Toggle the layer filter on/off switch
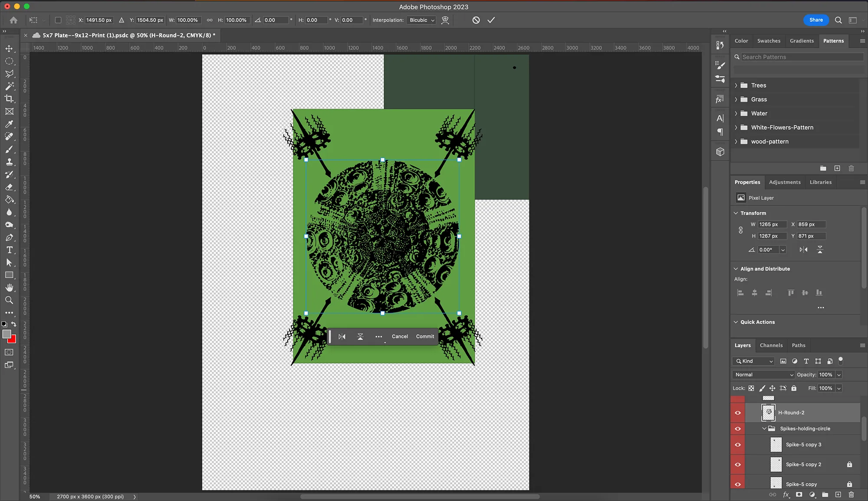The image size is (868, 501). 841,360
